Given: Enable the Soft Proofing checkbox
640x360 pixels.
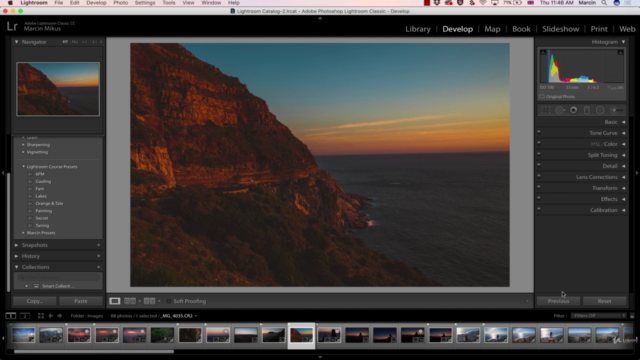Looking at the screenshot, I should [x=169, y=301].
